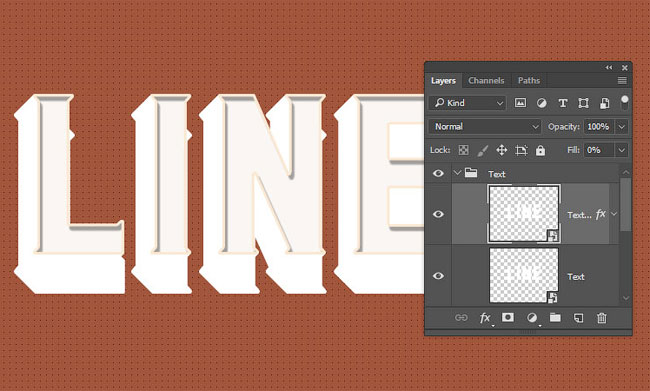Collapse the Text group chevron
The width and height of the screenshot is (650, 391).
point(457,172)
